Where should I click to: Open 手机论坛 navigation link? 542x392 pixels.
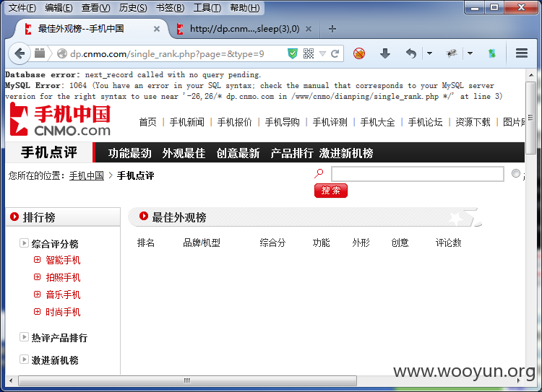click(425, 122)
